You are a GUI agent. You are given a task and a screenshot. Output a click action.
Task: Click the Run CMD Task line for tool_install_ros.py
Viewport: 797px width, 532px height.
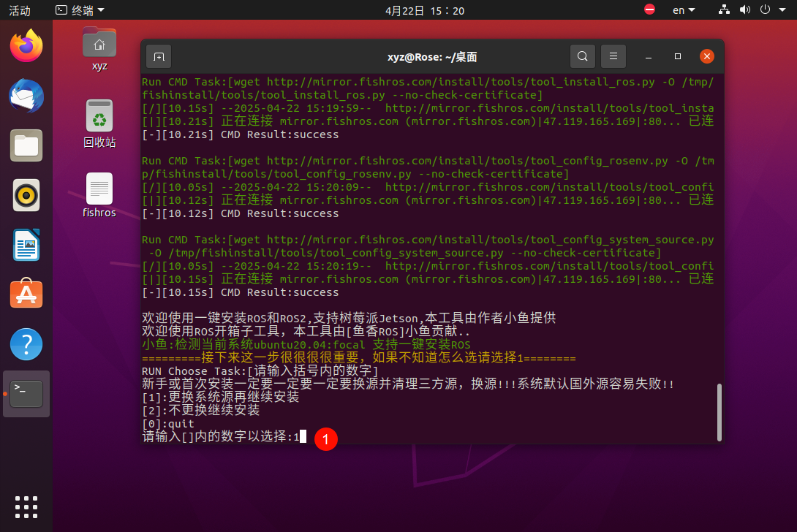pyautogui.click(x=428, y=88)
